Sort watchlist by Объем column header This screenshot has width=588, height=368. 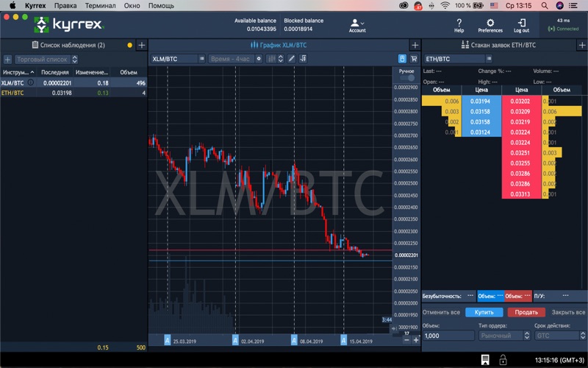[129, 72]
